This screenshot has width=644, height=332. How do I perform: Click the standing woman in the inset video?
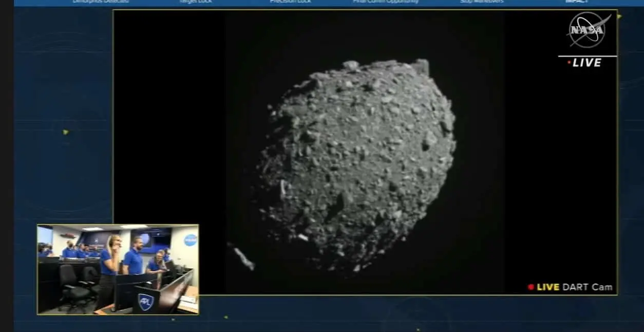pos(110,262)
